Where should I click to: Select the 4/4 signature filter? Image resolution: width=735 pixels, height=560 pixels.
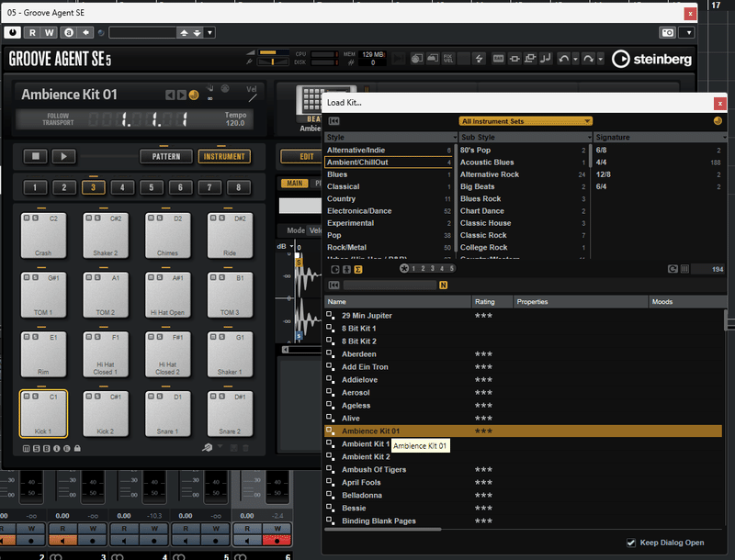click(659, 162)
